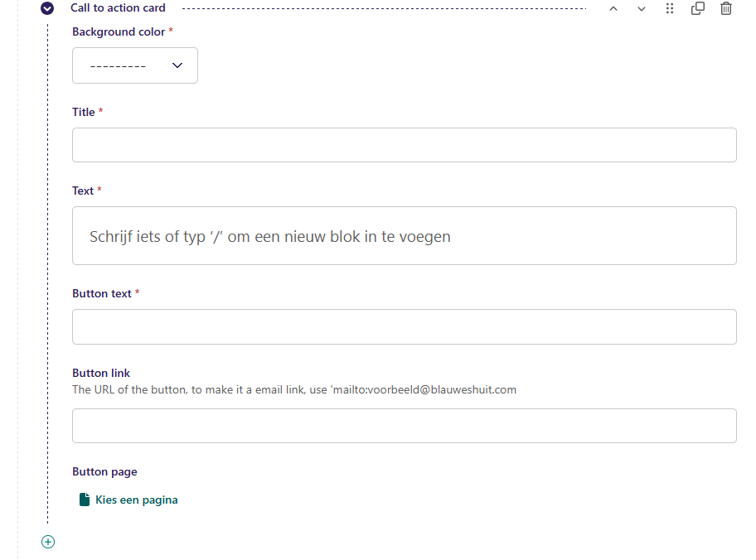Click the drag handle of the card

click(670, 8)
